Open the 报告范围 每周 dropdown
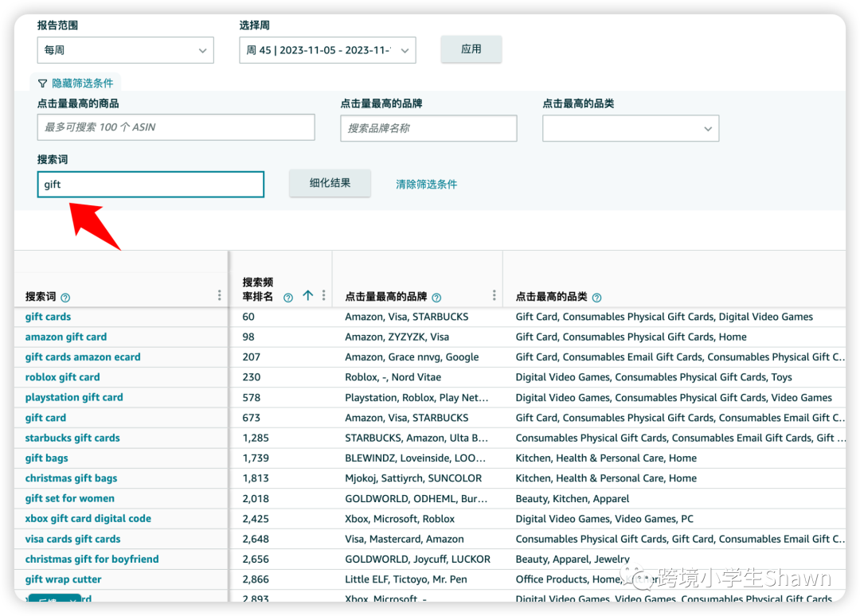 pos(125,49)
